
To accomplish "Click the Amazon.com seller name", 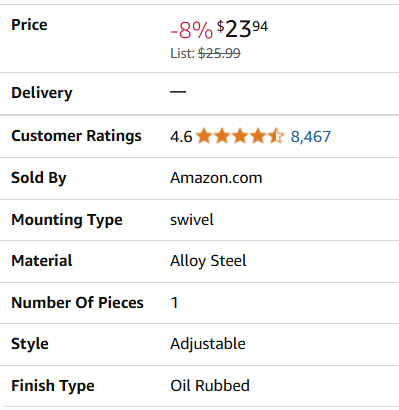I will pos(216,178).
